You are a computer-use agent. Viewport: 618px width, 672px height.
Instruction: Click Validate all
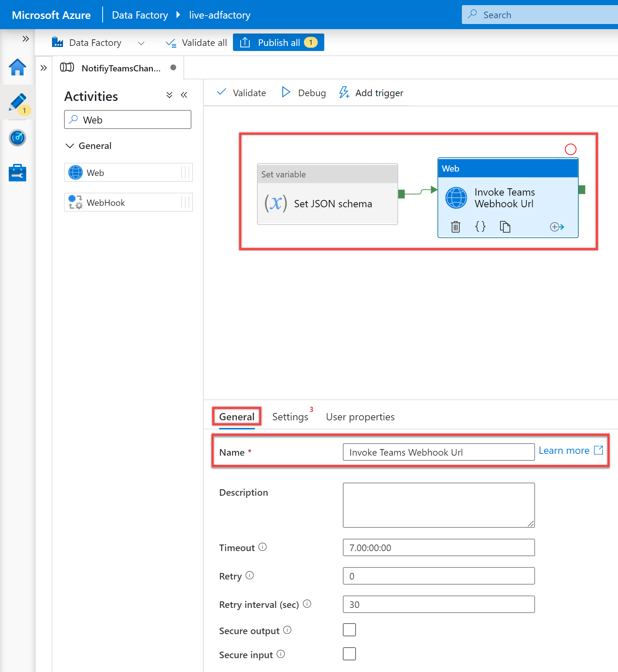(x=196, y=43)
